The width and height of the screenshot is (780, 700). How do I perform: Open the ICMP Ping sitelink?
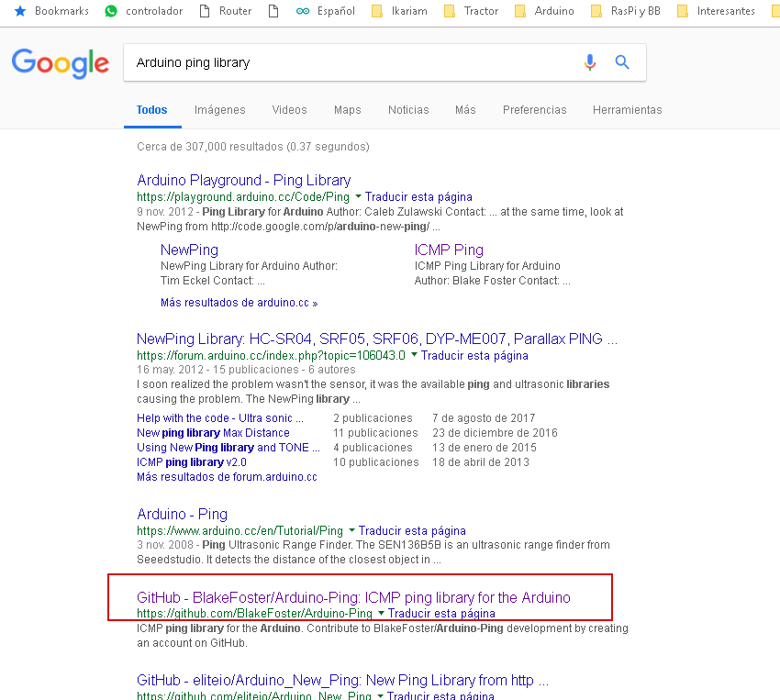pyautogui.click(x=449, y=250)
